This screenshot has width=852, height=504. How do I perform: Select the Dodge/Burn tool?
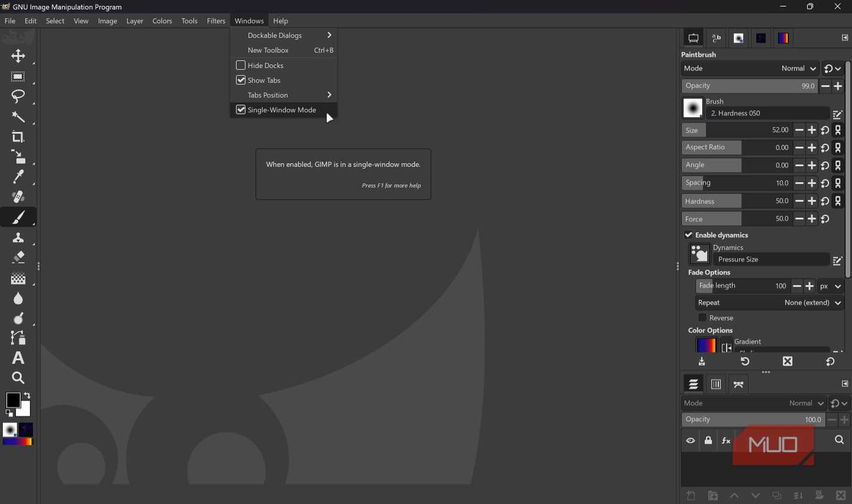point(18,318)
